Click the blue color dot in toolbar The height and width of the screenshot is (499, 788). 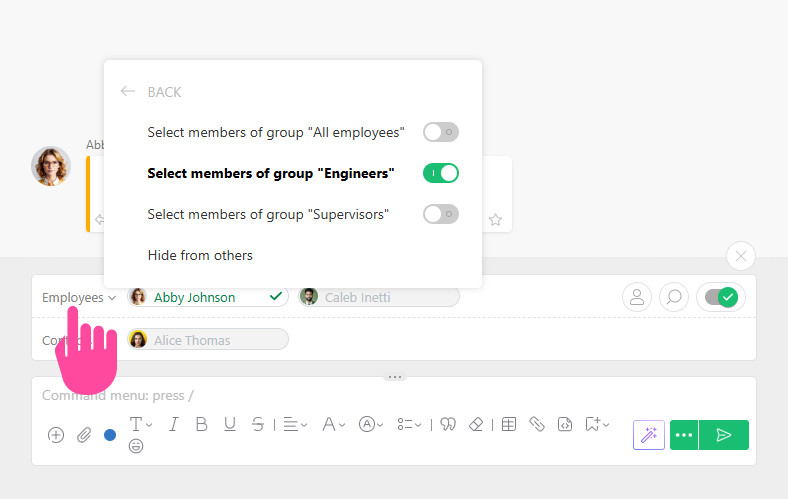click(110, 435)
